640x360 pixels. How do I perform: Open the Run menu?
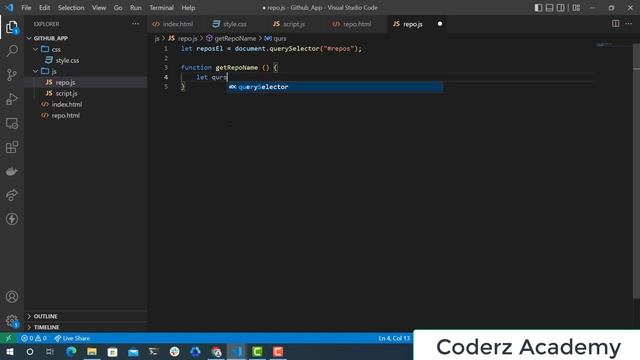coord(136,8)
